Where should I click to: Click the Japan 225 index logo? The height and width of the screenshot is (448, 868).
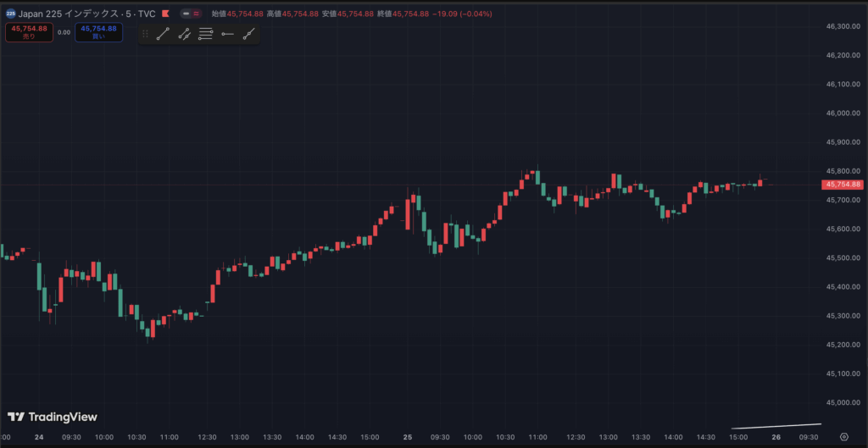pyautogui.click(x=10, y=14)
